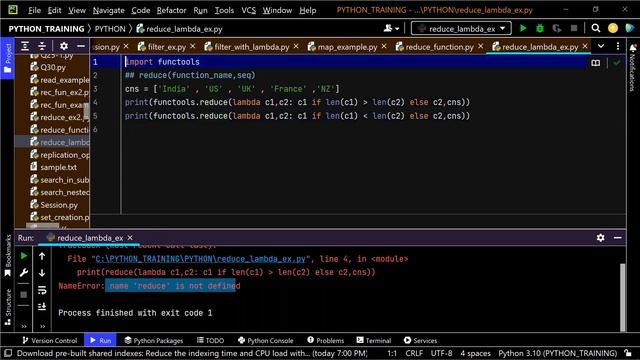Hide the Project panel with minus icon

81,46
